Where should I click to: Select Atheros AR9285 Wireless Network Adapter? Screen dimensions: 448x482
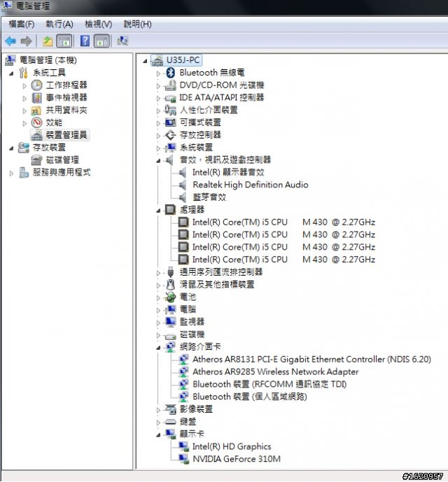(276, 372)
